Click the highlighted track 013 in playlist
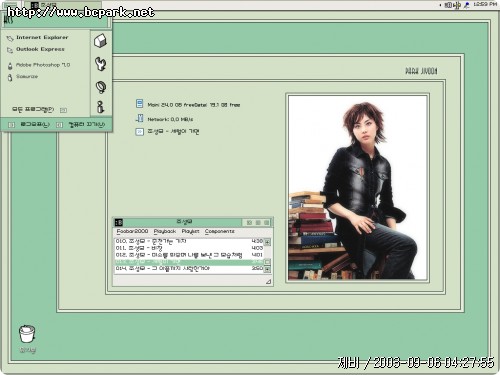Screen dimensions: 500x375 coord(189,262)
